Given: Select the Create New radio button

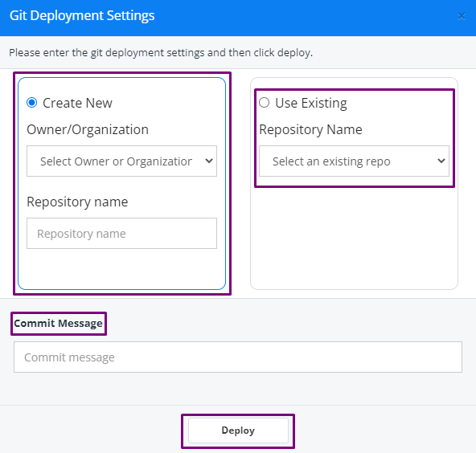Looking at the screenshot, I should click(32, 103).
